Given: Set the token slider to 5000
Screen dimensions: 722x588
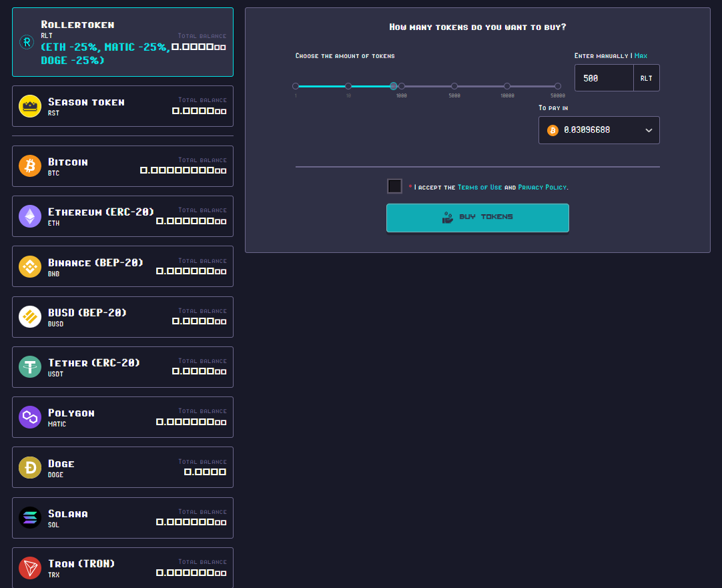Looking at the screenshot, I should point(454,86).
